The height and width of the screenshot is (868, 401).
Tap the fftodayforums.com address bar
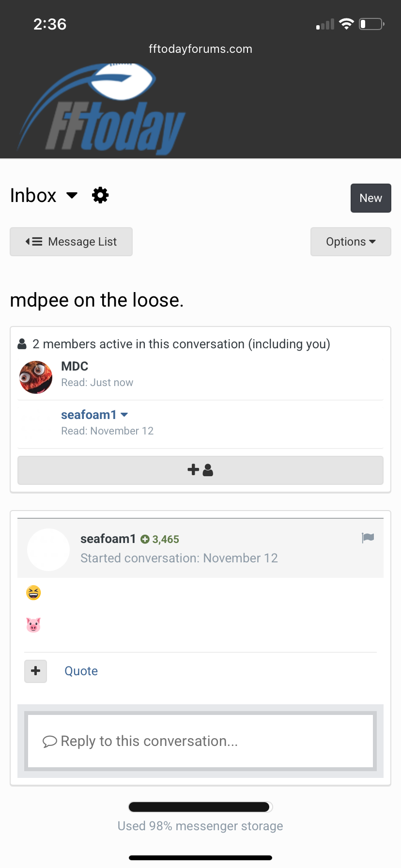[200, 49]
